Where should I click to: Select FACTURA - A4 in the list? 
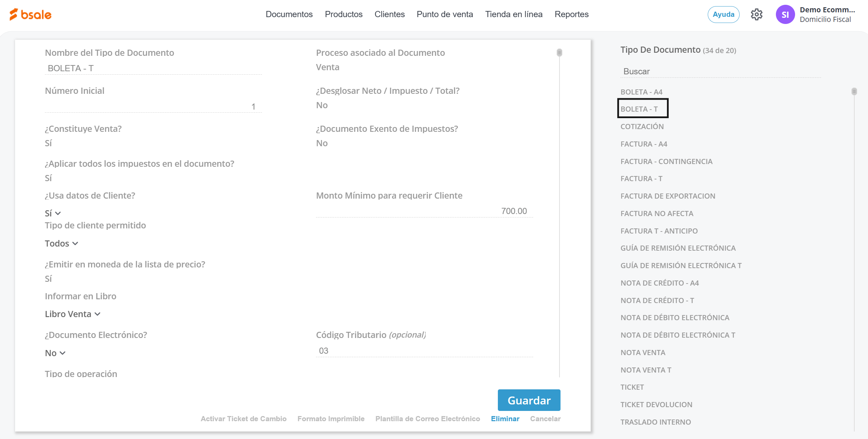point(644,144)
